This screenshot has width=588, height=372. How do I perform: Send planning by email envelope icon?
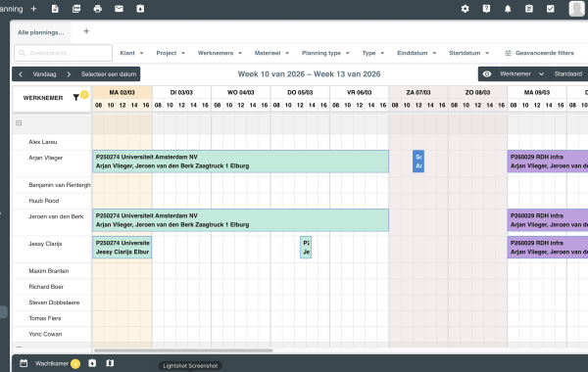tap(119, 9)
